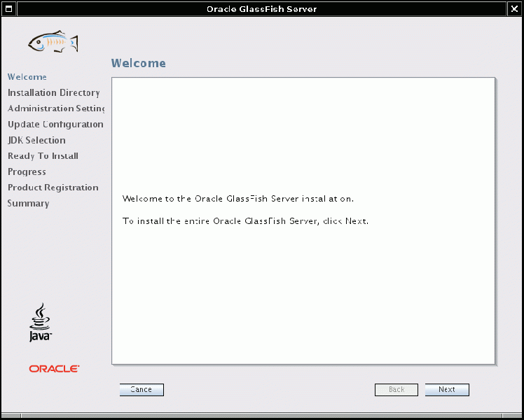Click the red Oracle logo
The image size is (524, 420).
coord(54,369)
